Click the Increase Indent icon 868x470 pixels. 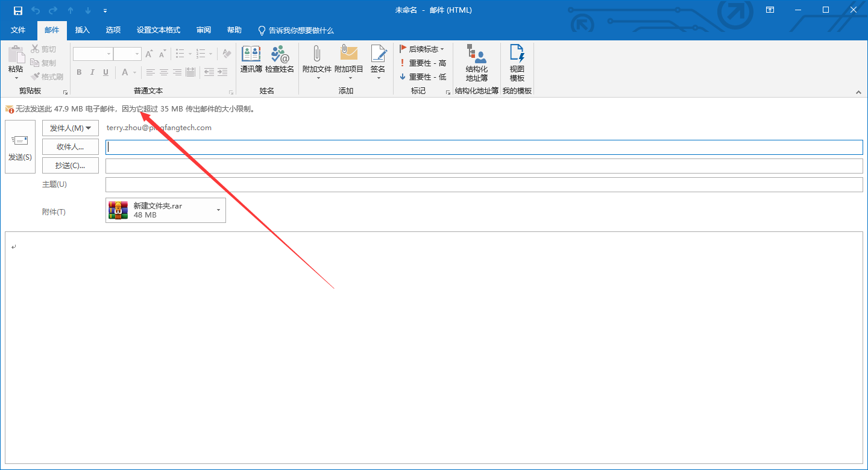222,72
